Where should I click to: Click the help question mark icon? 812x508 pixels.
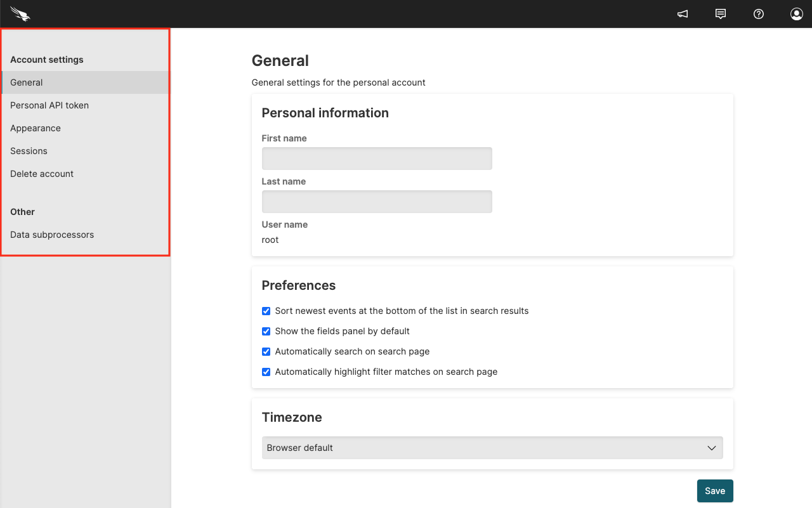coord(758,13)
